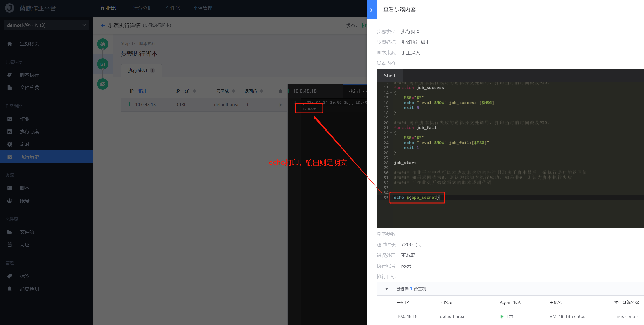Click the job_start code line

pos(405,163)
